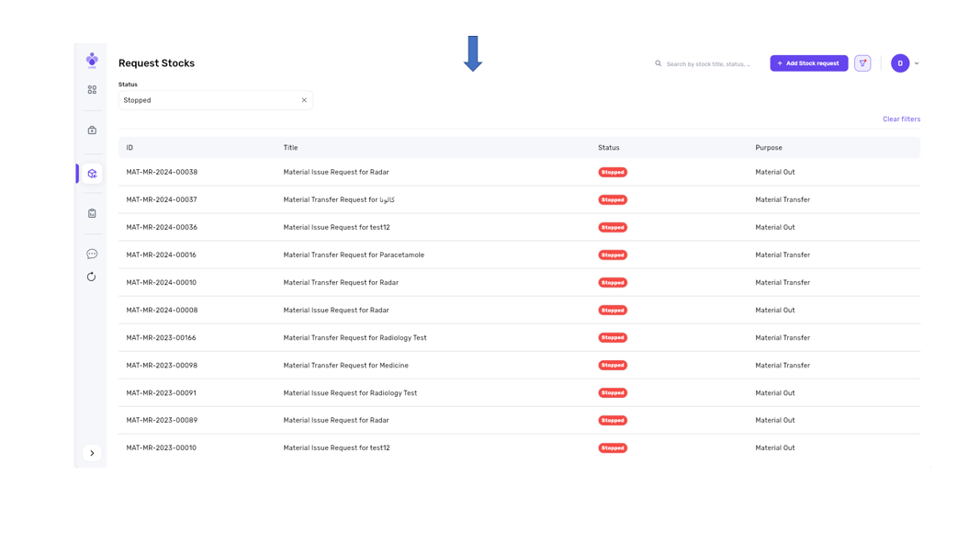The image size is (980, 543).
Task: Click the Add Stock request button
Action: 808,63
